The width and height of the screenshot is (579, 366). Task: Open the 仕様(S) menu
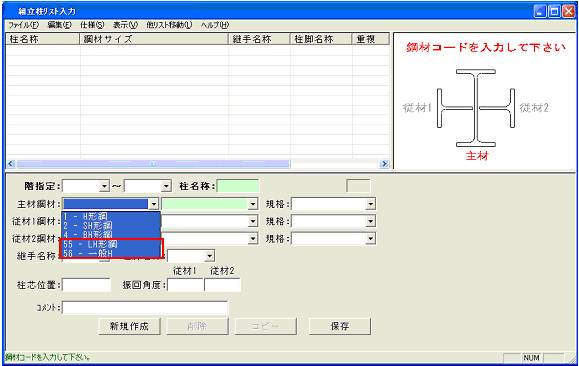pos(92,25)
